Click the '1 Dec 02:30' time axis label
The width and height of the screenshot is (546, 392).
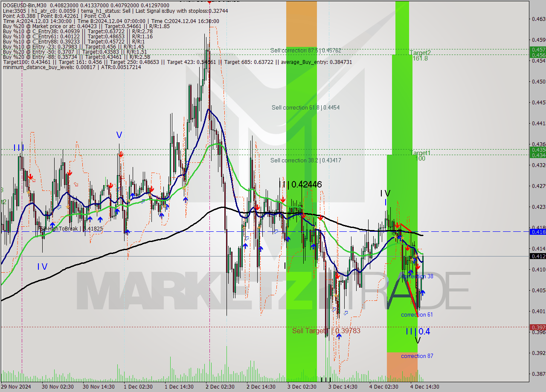138,387
